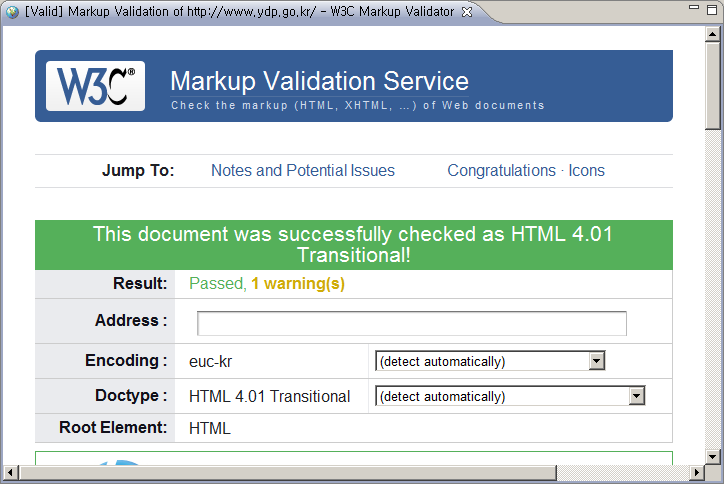This screenshot has height=484, width=724.
Task: Click the horizontal scrollbar left arrow
Action: (10, 473)
